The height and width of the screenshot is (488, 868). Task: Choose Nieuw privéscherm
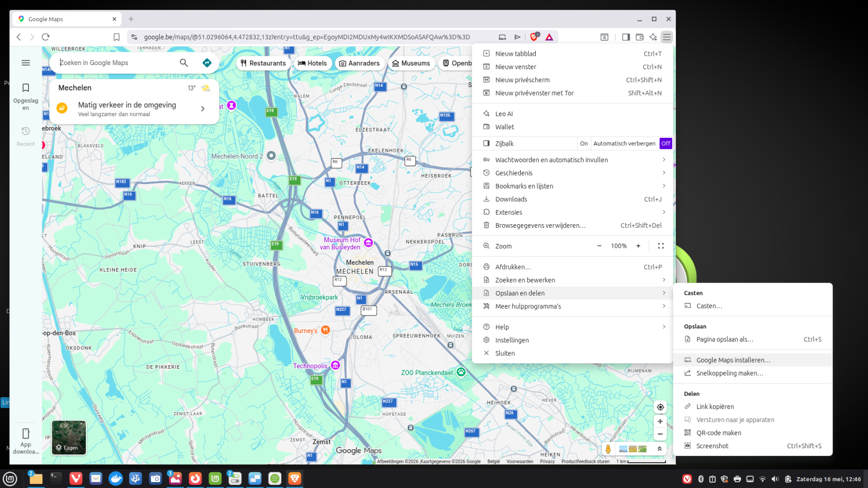(x=572, y=80)
